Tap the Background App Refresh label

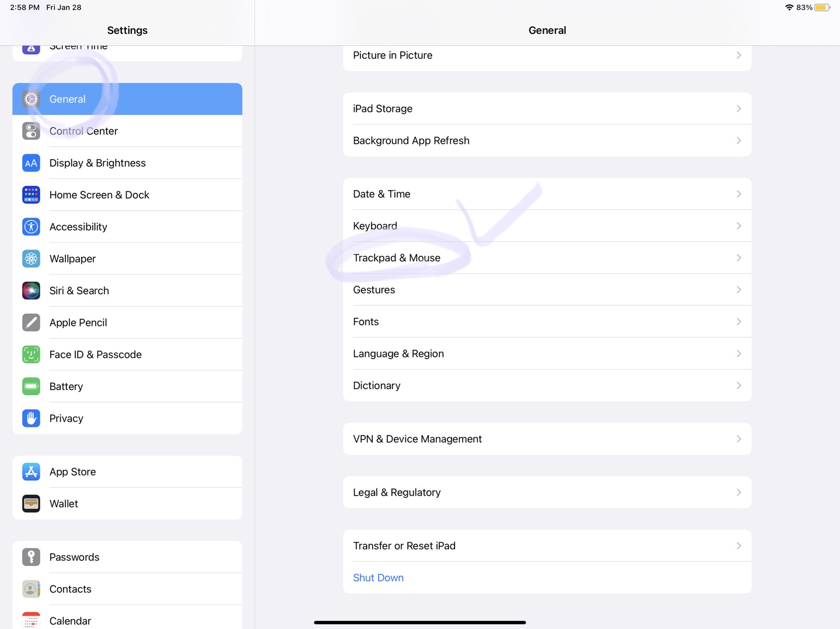click(x=411, y=140)
